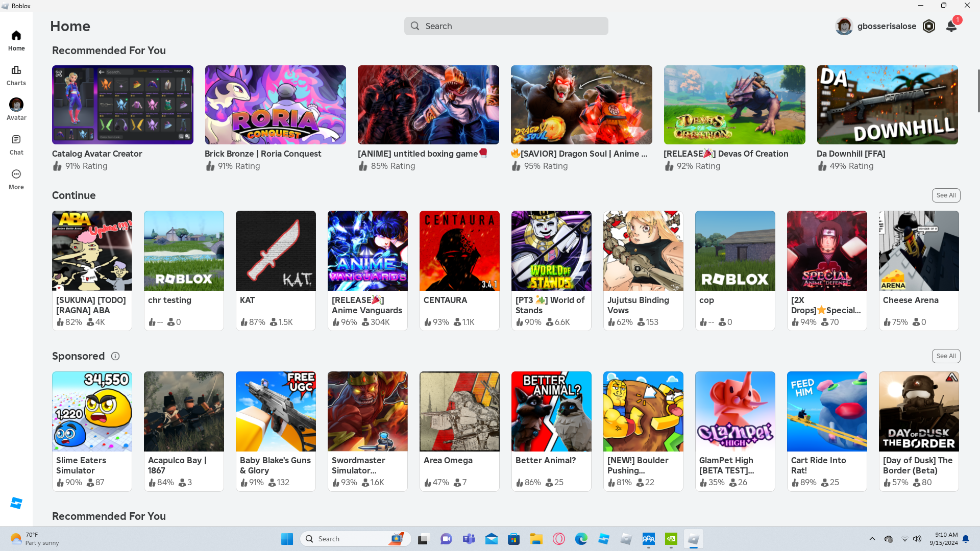Open Microsoft Edge from taskbar
The height and width of the screenshot is (551, 980).
581,539
